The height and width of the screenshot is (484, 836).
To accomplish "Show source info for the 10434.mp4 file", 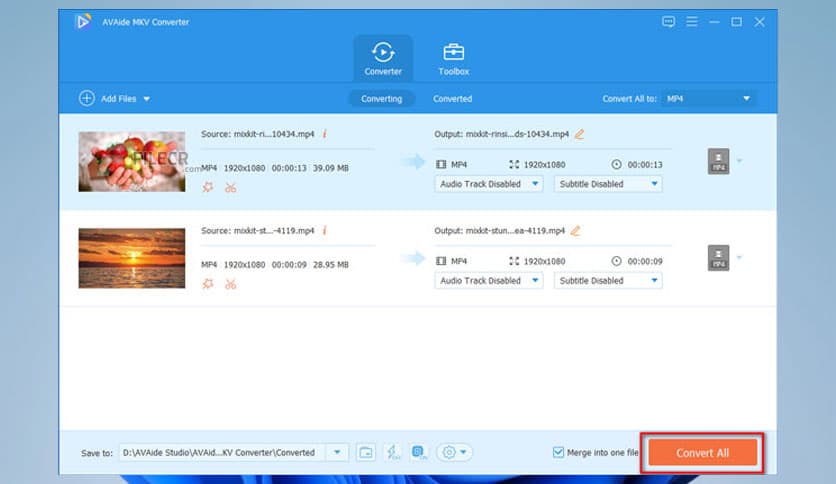I will coord(324,134).
